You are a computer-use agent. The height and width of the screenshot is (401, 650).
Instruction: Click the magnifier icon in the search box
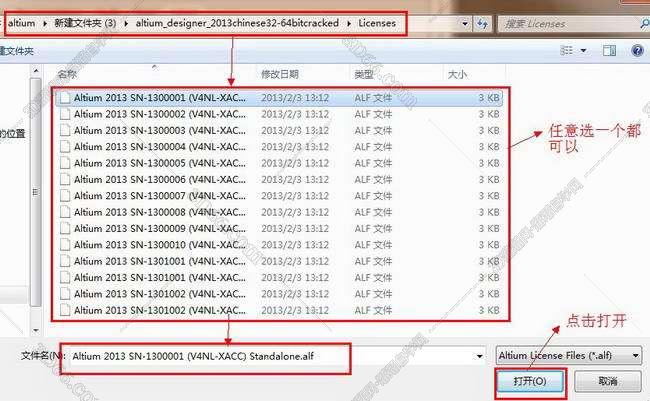coord(645,24)
